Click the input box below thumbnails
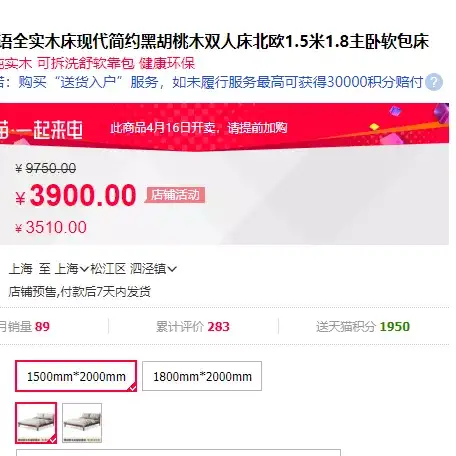 click(179, 453)
